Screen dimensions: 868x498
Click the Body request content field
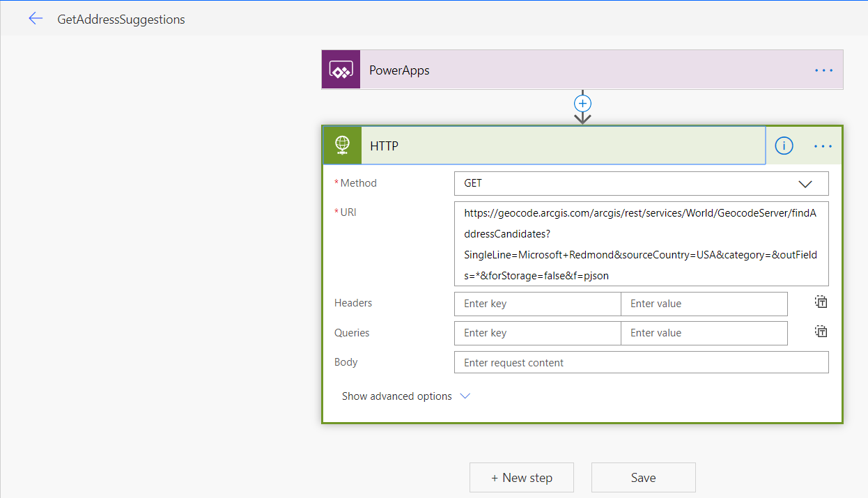[641, 363]
